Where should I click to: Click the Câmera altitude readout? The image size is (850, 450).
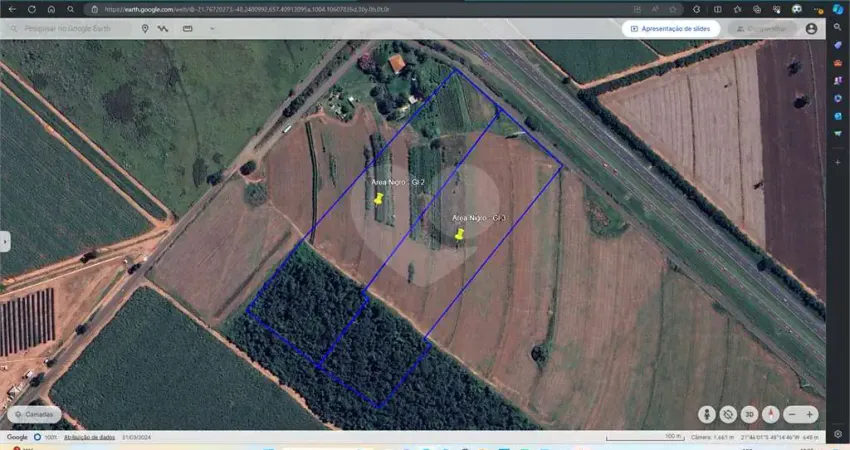pos(712,437)
